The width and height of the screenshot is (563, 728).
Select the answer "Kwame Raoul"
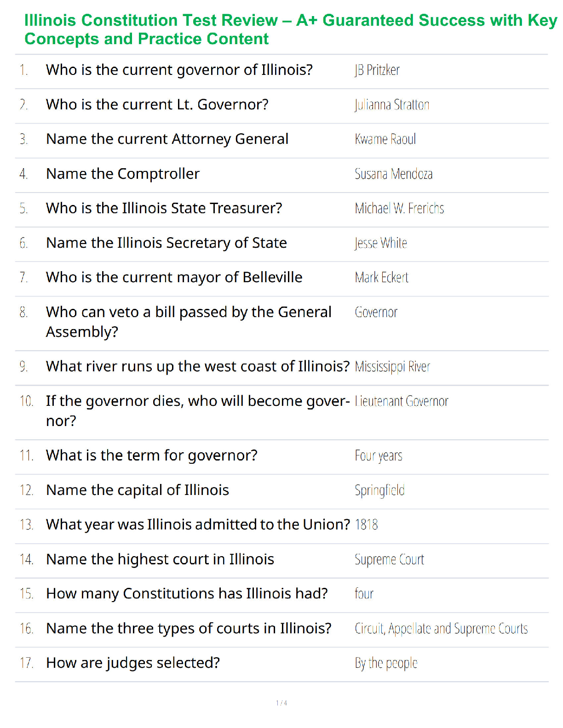pyautogui.click(x=385, y=139)
